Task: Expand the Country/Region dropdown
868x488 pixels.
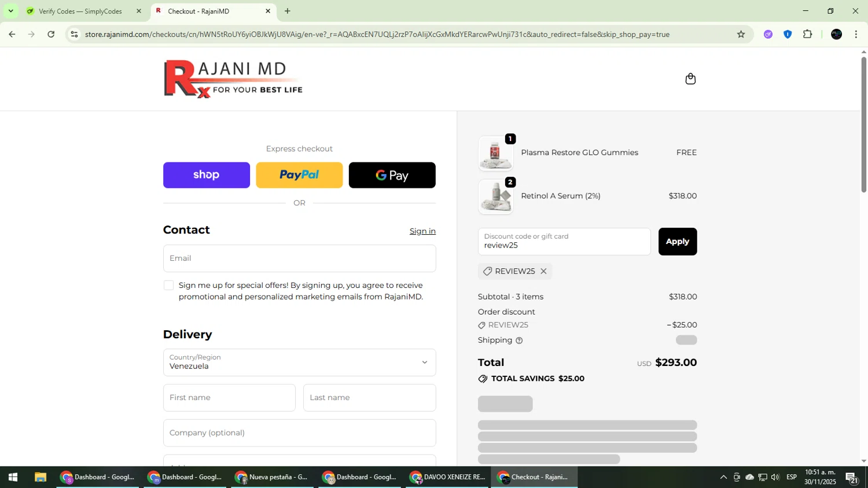Action: click(x=299, y=363)
